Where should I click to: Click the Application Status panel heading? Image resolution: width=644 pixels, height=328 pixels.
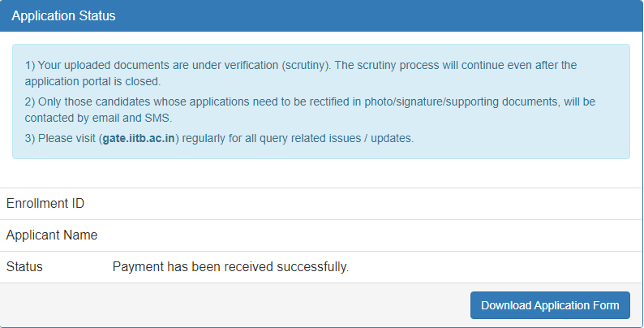click(63, 15)
